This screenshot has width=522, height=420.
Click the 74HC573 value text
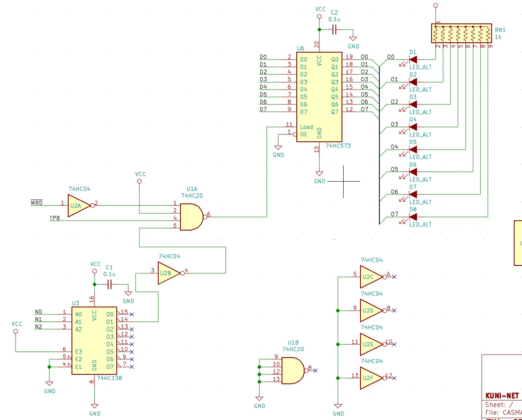338,146
